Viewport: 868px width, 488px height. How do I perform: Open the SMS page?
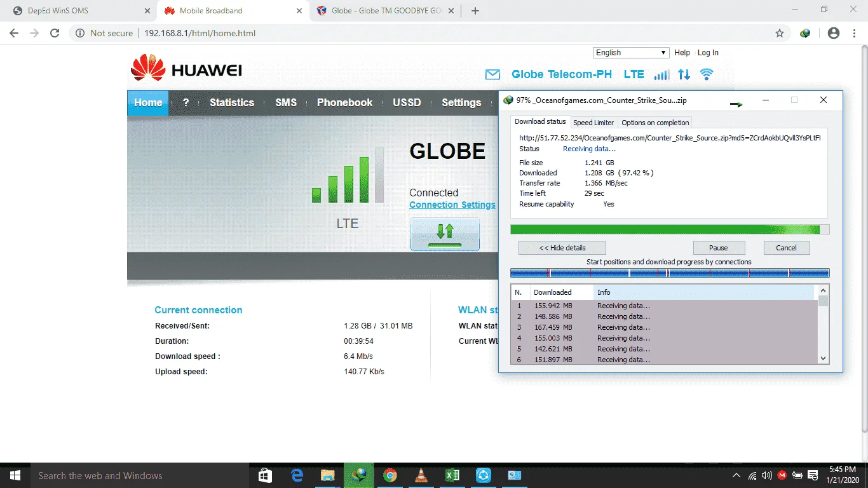pyautogui.click(x=286, y=102)
